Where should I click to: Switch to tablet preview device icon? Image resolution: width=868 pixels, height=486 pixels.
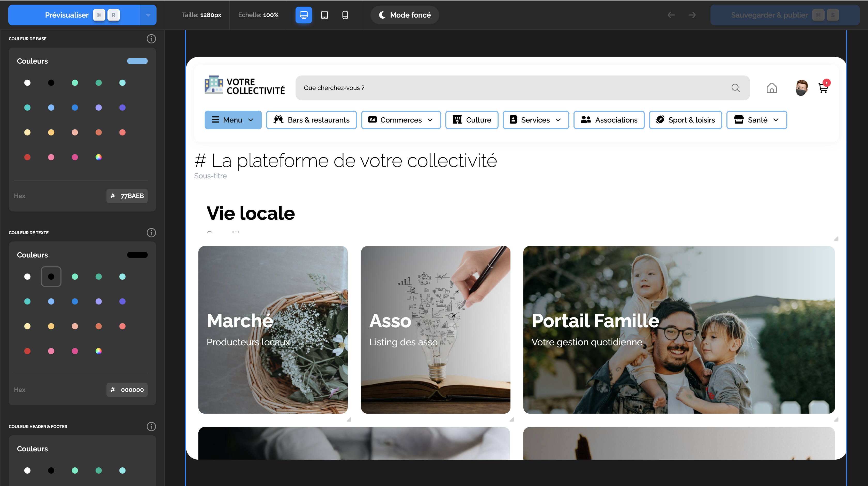pyautogui.click(x=324, y=15)
